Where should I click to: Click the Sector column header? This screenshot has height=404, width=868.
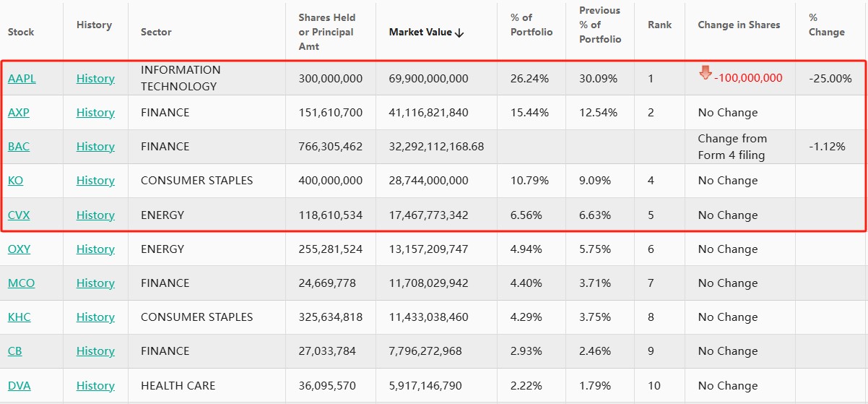point(156,32)
